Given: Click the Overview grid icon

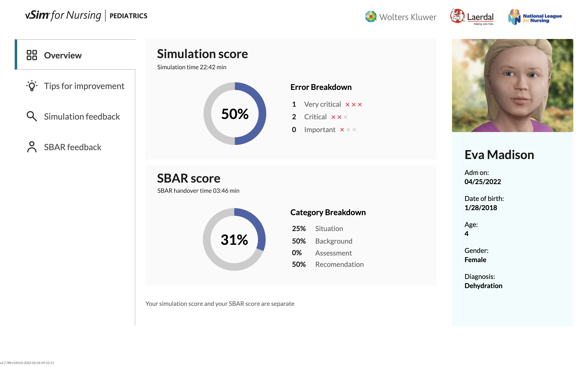Looking at the screenshot, I should [x=32, y=55].
